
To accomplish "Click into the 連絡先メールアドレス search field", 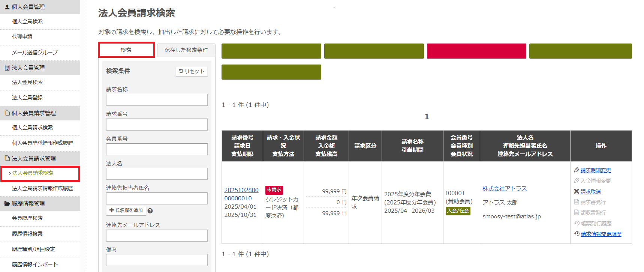I will pos(157,236).
